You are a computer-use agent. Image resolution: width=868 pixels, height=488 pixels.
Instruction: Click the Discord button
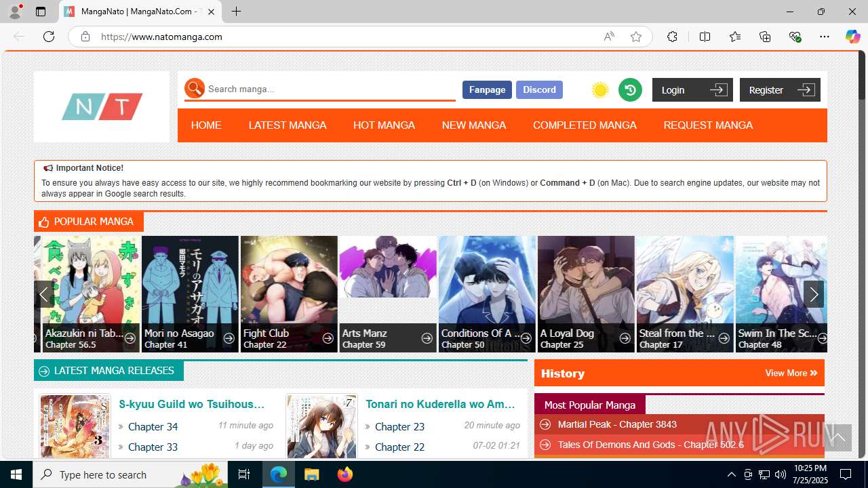coord(539,89)
